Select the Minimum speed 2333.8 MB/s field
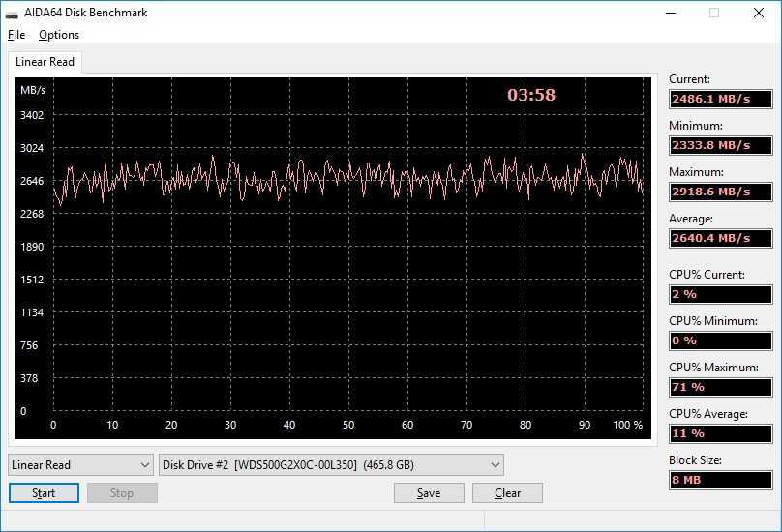This screenshot has width=782, height=532. pyautogui.click(x=720, y=145)
